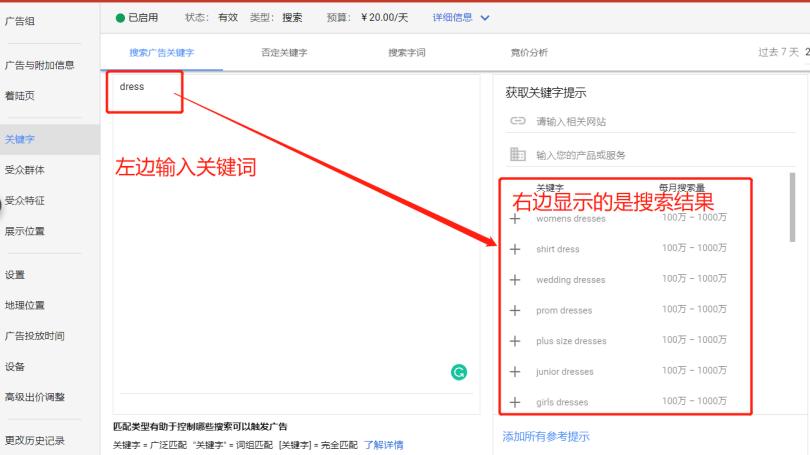Open 受众群体 in the sidebar
Image resolution: width=810 pixels, height=455 pixels.
point(24,170)
